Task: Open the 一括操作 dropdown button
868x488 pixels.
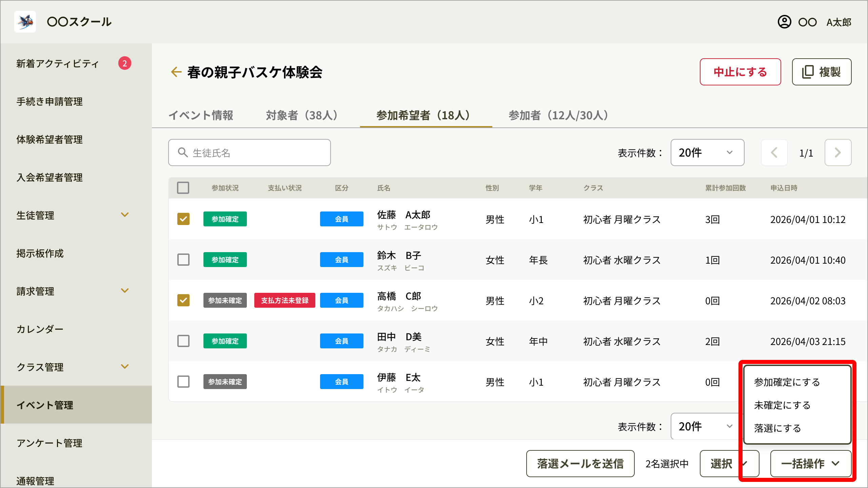Action: click(811, 464)
